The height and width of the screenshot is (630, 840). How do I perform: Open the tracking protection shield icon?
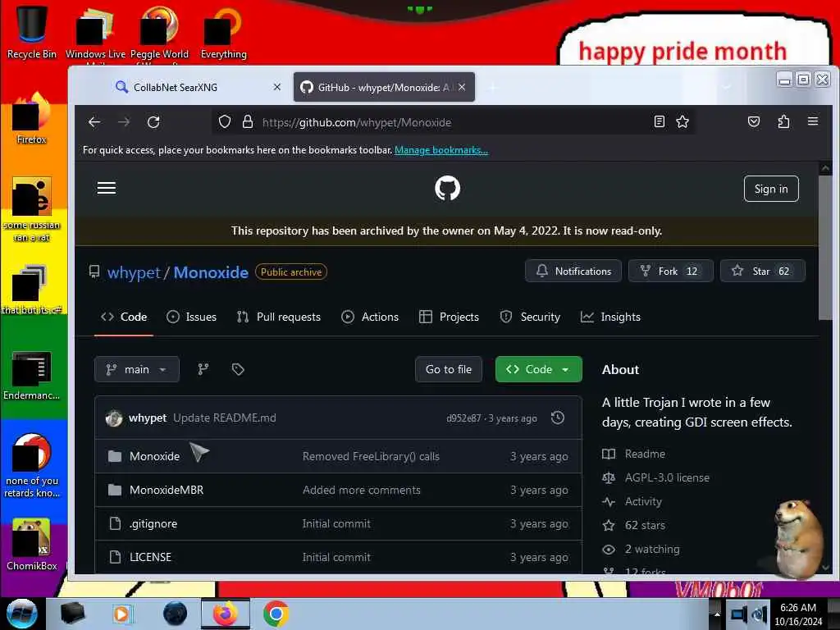pos(225,122)
